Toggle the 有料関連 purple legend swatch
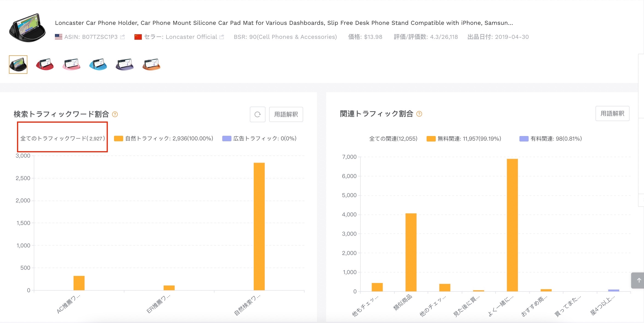 (x=524, y=139)
